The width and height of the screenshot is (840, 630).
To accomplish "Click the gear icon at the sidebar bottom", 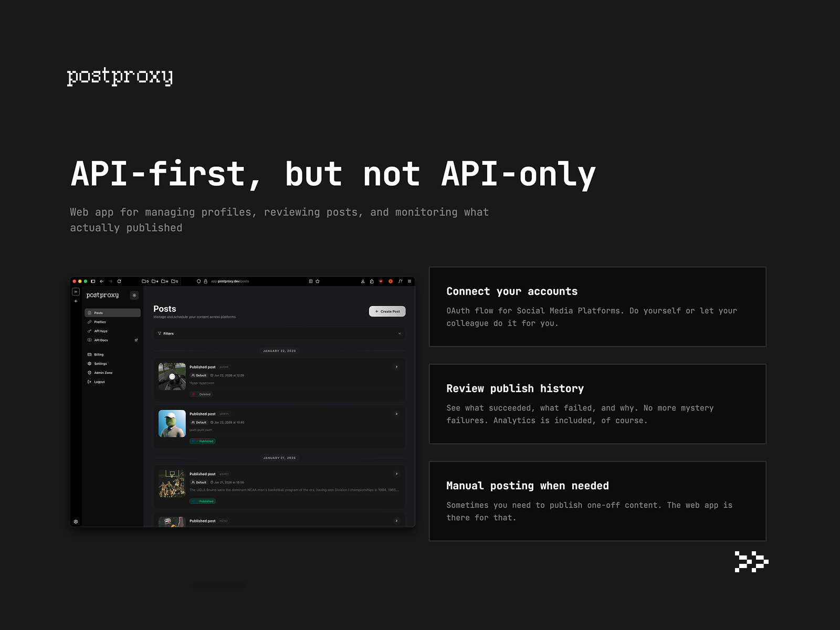I will [76, 521].
